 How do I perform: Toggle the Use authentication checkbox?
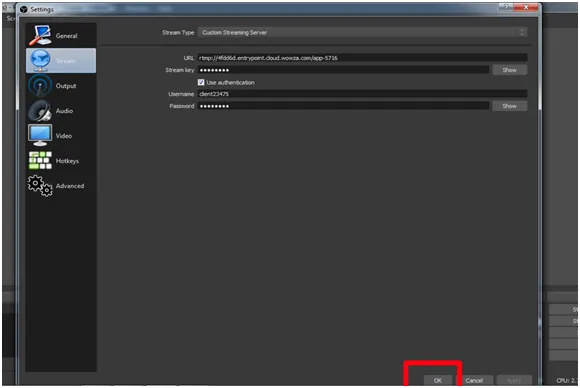[x=201, y=82]
